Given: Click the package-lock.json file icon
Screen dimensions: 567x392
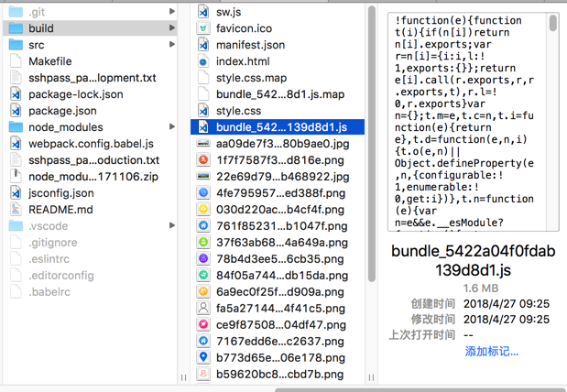Looking at the screenshot, I should tap(16, 94).
